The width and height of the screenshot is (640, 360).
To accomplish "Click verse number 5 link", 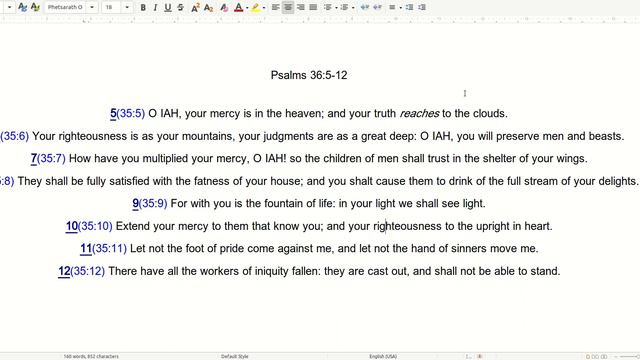I will pos(113,113).
